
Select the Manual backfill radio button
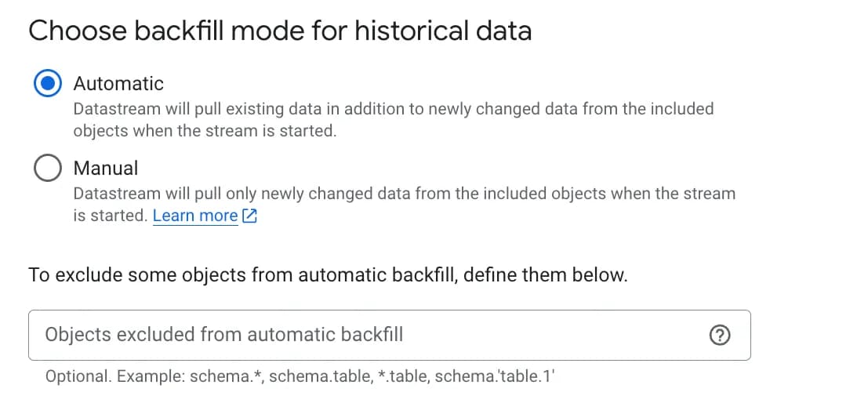coord(48,168)
